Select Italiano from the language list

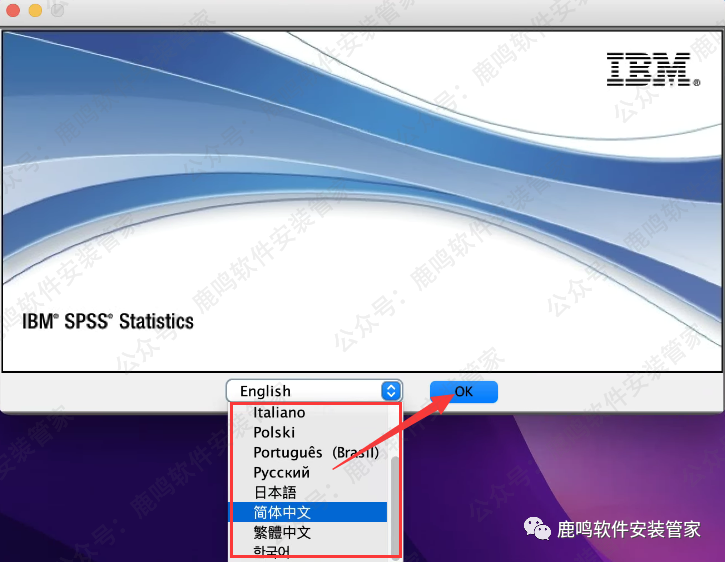pos(279,412)
